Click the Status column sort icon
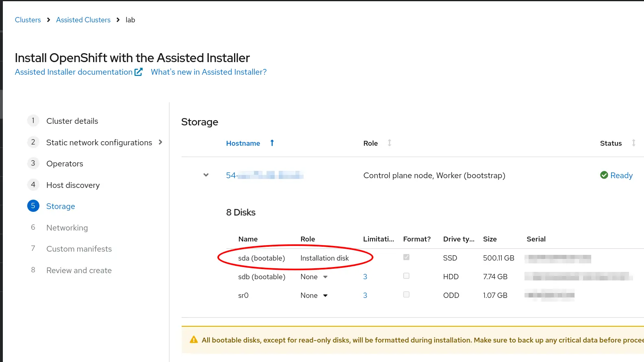The width and height of the screenshot is (644, 362). 633,143
